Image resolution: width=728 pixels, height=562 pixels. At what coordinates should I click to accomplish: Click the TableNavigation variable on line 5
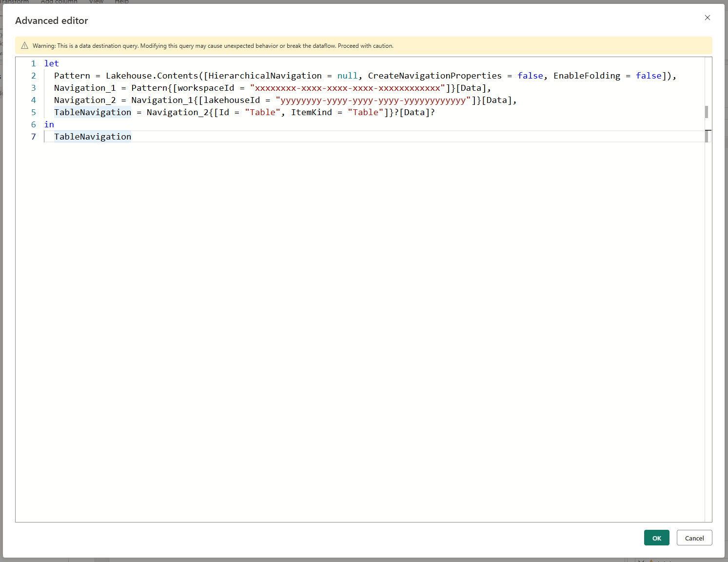tap(93, 112)
